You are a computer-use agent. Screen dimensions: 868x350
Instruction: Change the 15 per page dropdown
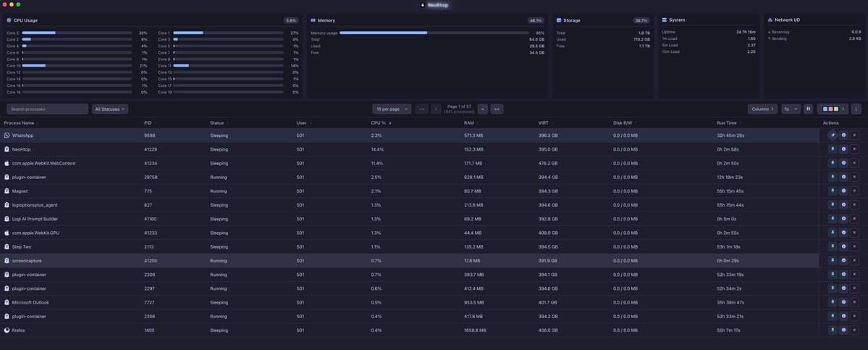[392, 109]
